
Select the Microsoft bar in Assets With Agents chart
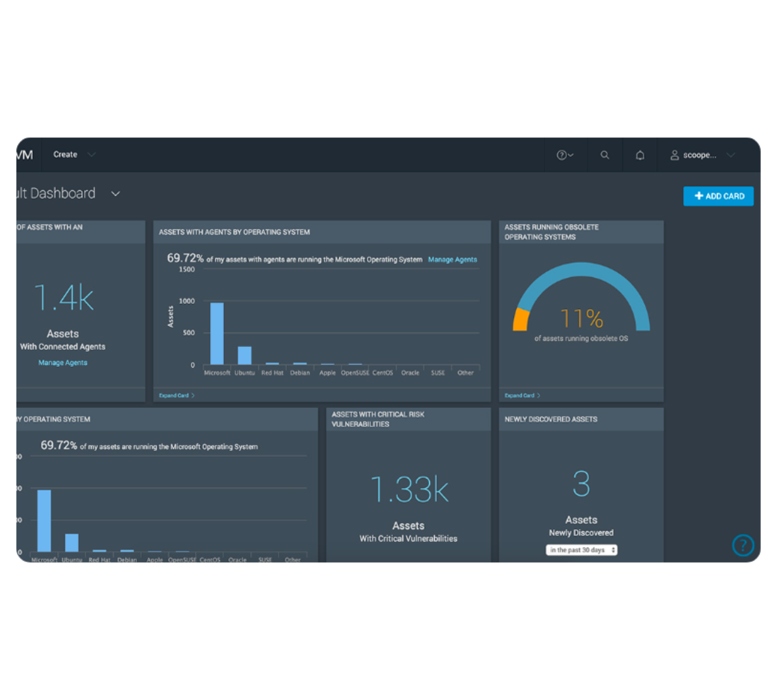coord(217,334)
